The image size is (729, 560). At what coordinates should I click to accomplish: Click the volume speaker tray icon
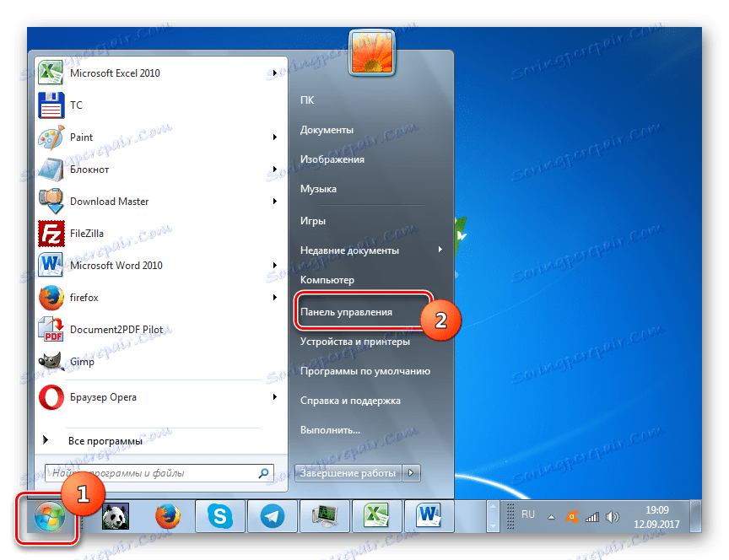pyautogui.click(x=613, y=517)
